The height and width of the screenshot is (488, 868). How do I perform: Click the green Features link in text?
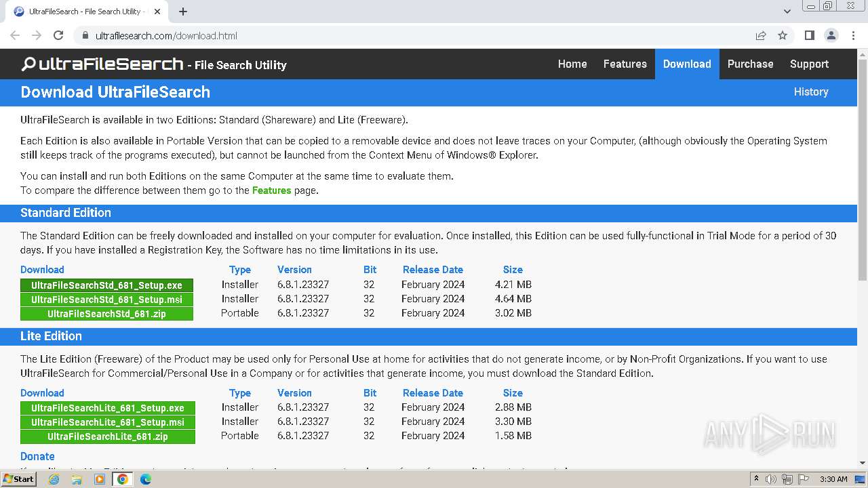coord(271,190)
